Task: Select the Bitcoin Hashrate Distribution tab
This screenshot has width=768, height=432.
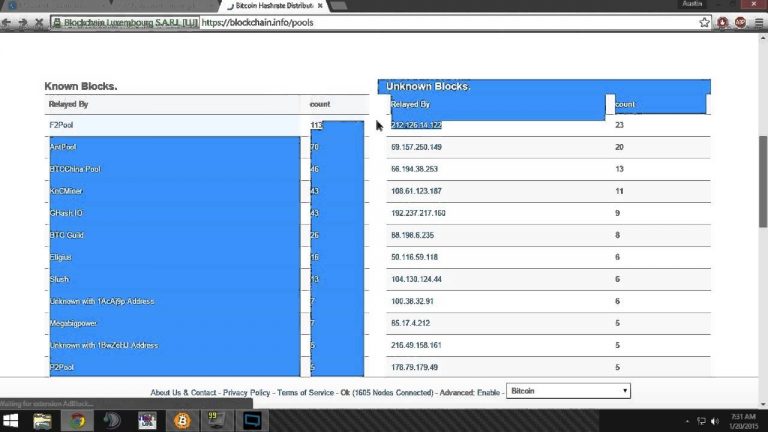Action: click(272, 6)
